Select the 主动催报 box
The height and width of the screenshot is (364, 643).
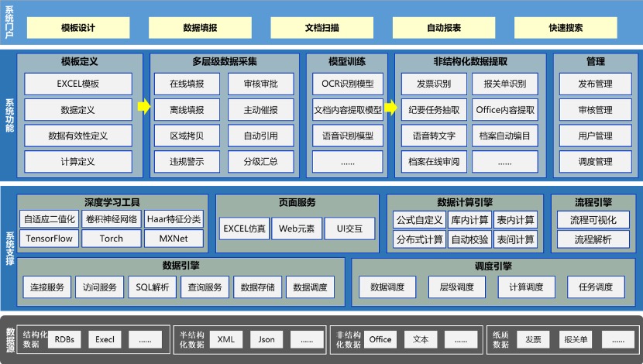(x=261, y=110)
